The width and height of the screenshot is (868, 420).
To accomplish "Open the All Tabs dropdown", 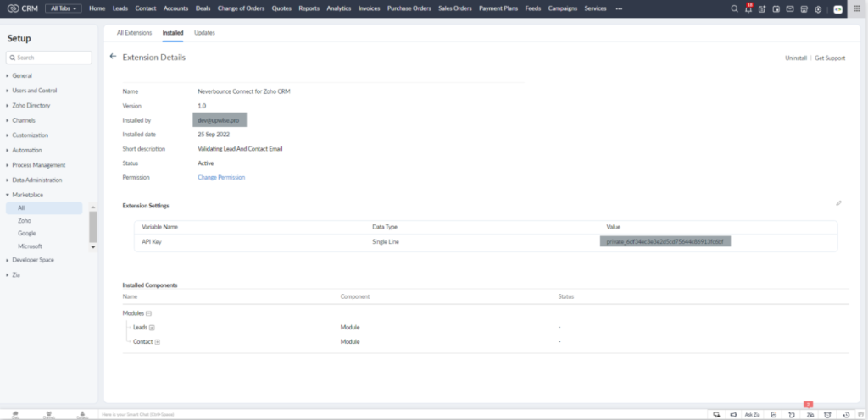I will point(63,8).
